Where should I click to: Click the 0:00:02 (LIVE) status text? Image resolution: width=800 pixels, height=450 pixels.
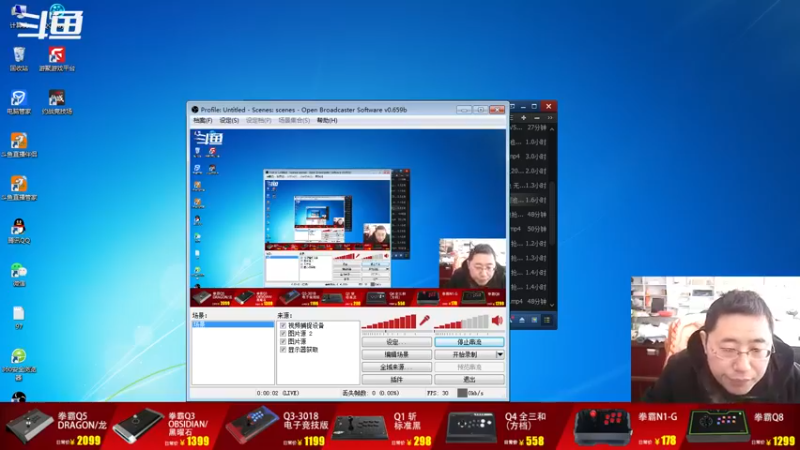(278, 393)
